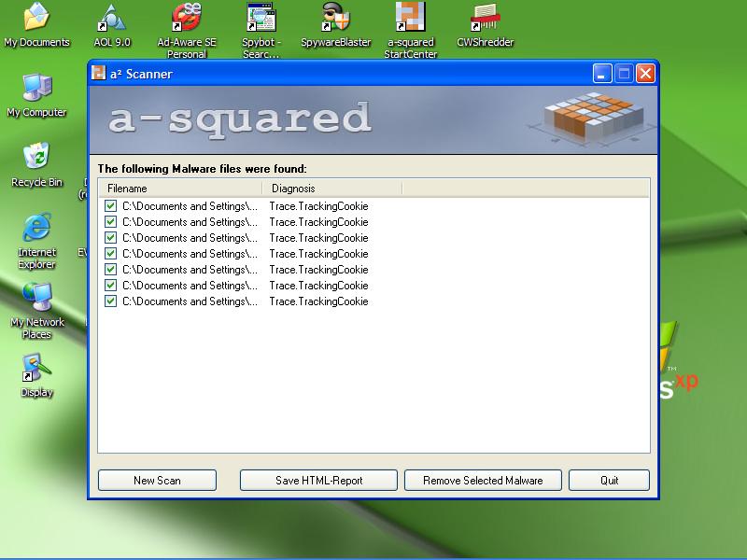Minimize the a² Scanner window
This screenshot has width=747, height=560.
tap(602, 74)
